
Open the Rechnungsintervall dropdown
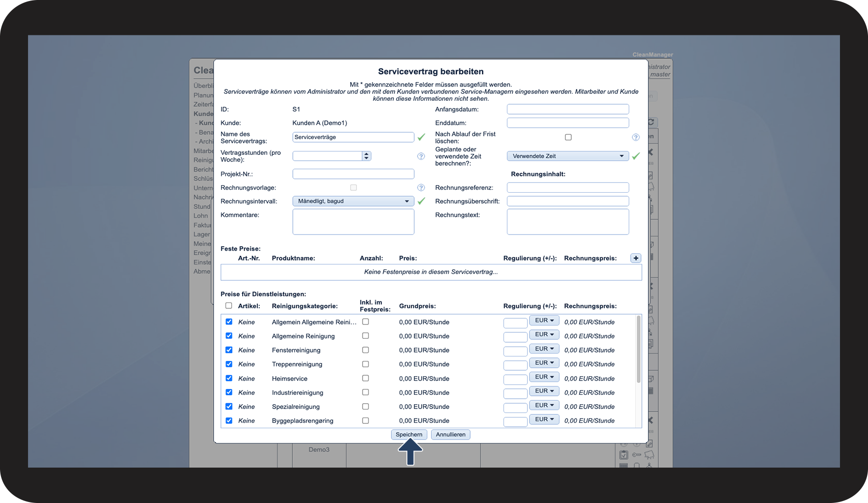tap(353, 201)
